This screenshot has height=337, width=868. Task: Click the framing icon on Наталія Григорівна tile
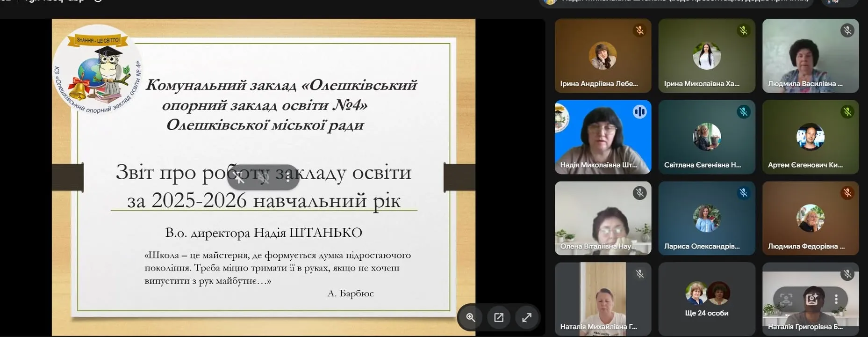click(x=786, y=299)
